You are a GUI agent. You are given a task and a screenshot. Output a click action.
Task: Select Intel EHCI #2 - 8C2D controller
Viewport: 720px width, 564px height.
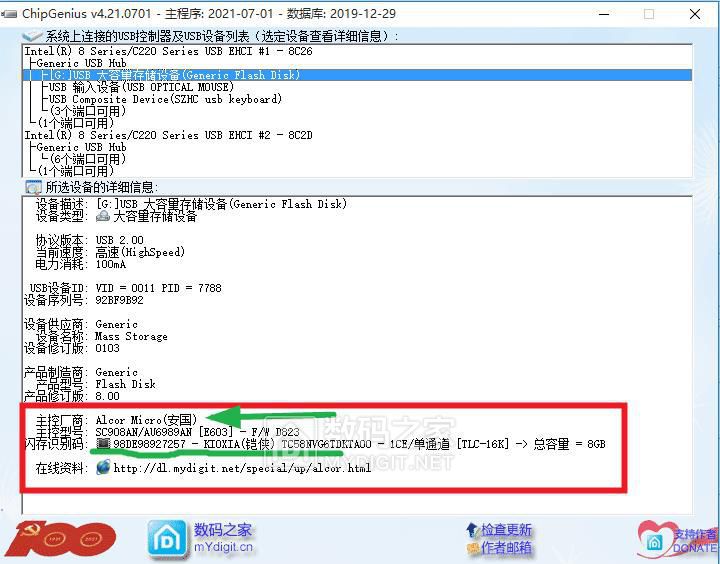click(x=168, y=135)
